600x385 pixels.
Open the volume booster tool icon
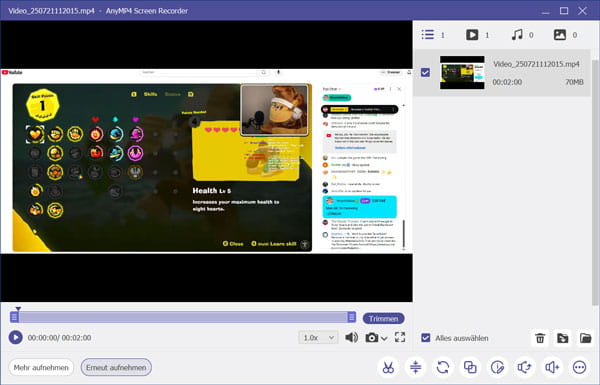[552, 367]
